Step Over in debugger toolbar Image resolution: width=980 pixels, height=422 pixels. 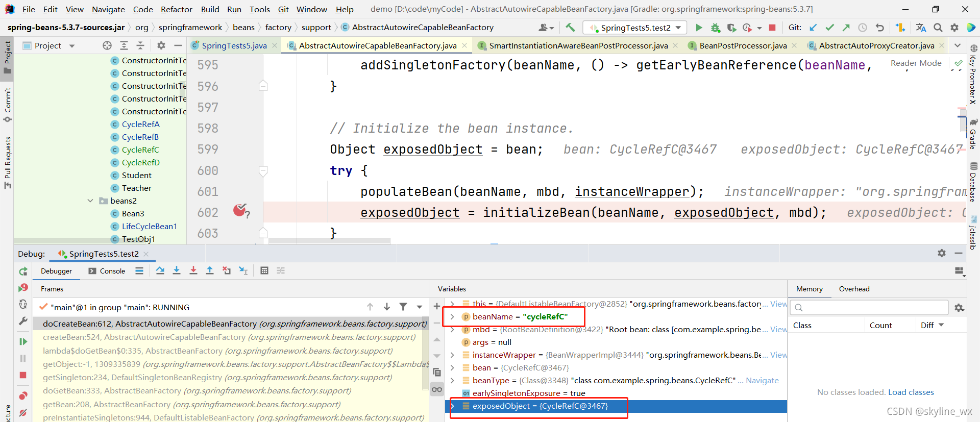pyautogui.click(x=160, y=270)
